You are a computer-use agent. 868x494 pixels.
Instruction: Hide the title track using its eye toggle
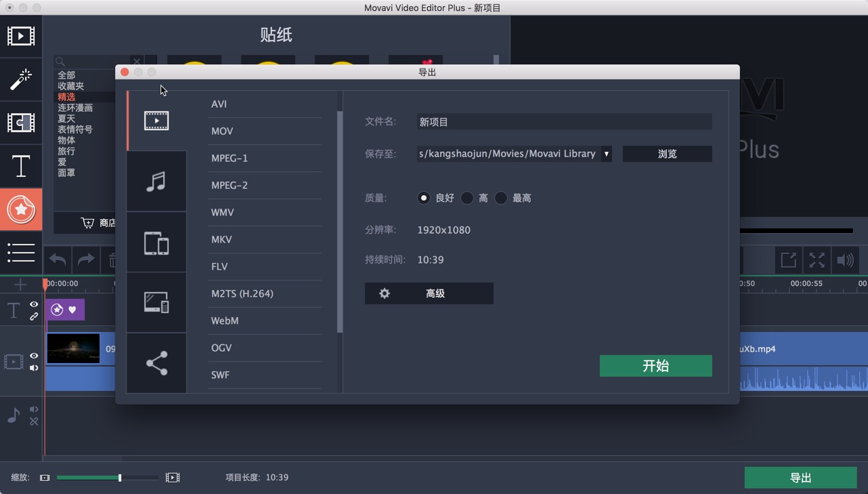(33, 304)
